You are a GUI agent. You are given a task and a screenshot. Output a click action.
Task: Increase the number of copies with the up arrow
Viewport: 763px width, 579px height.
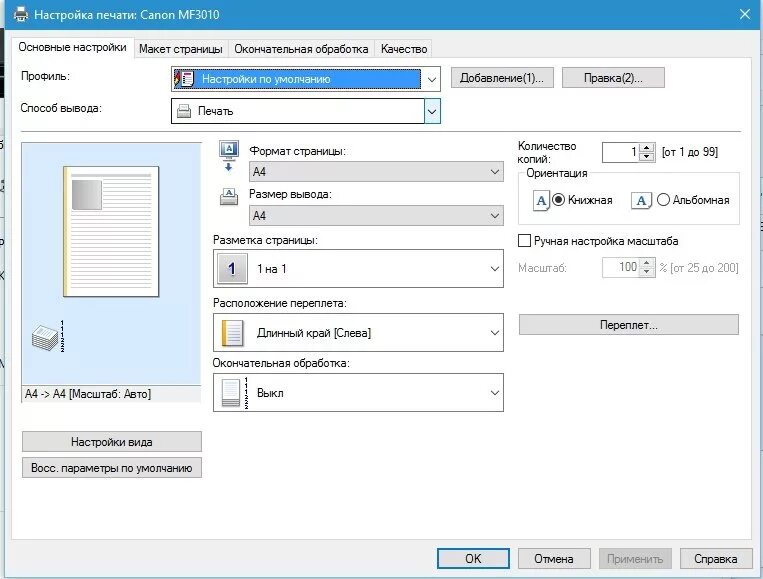point(646,148)
